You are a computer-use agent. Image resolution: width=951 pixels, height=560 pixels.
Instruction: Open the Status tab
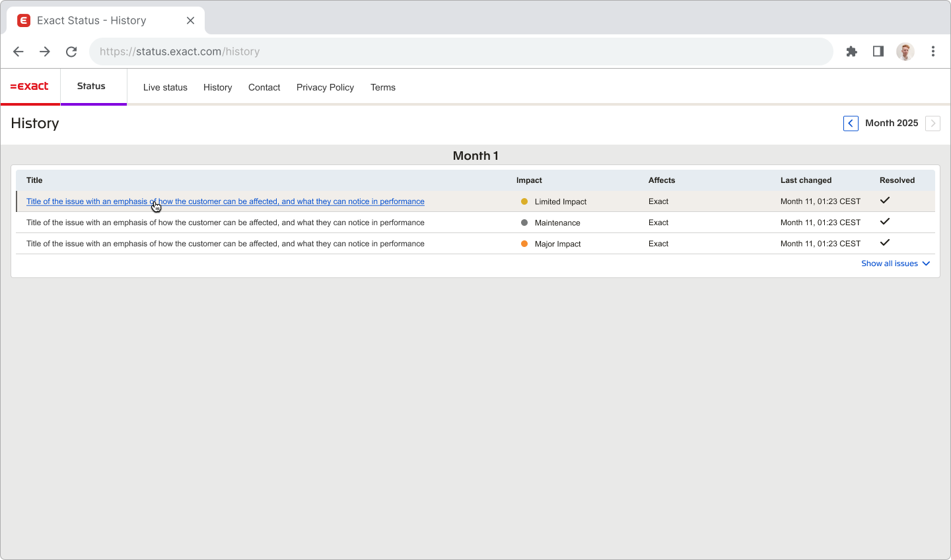click(x=91, y=87)
